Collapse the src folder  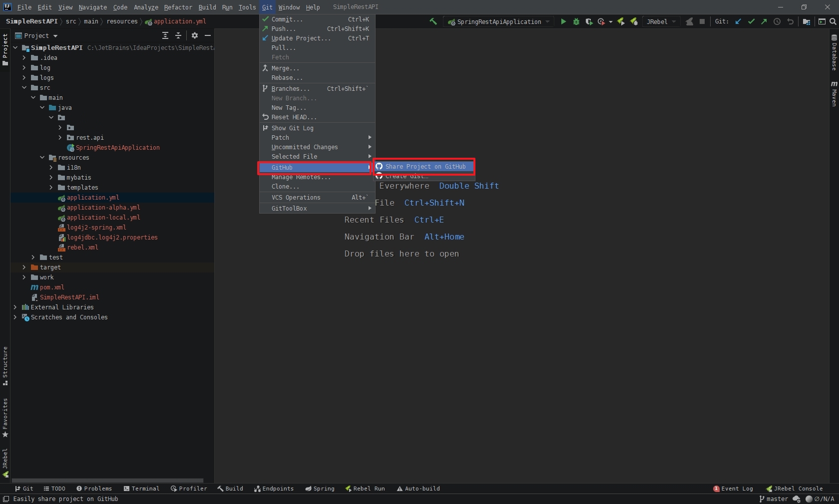(x=24, y=87)
